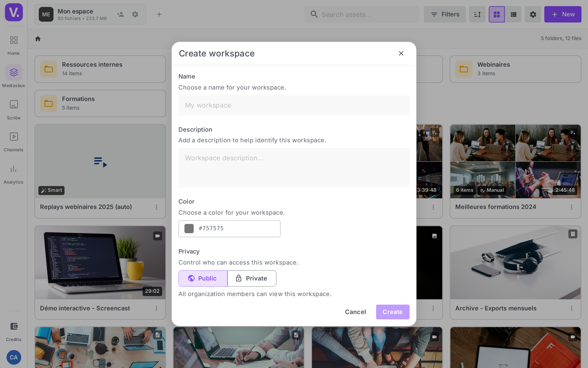This screenshot has height=368, width=588.
Task: Open Analytics in the sidebar
Action: (14, 174)
